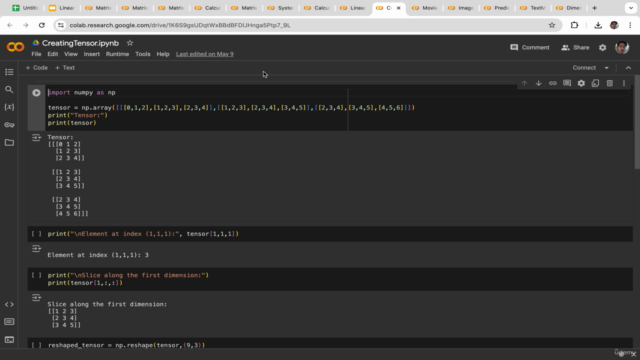The image size is (640, 360).
Task: Run the Slice along first dimension cell
Action: click(x=36, y=275)
